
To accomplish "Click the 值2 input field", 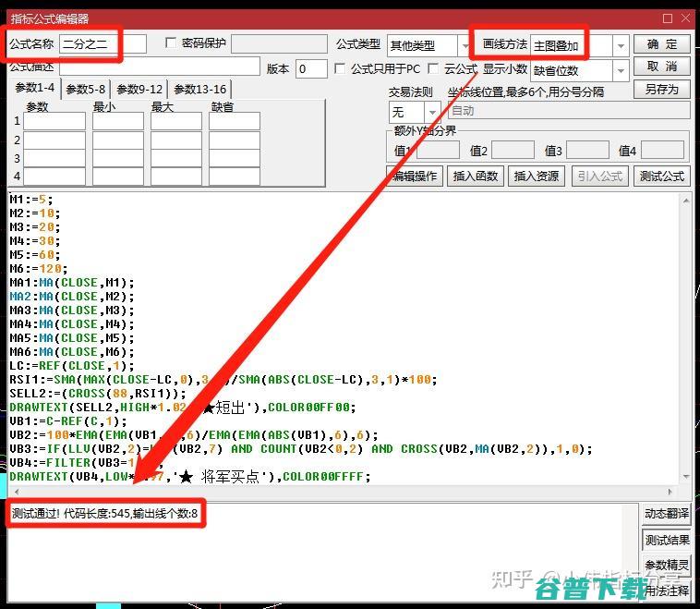I will pos(513,150).
